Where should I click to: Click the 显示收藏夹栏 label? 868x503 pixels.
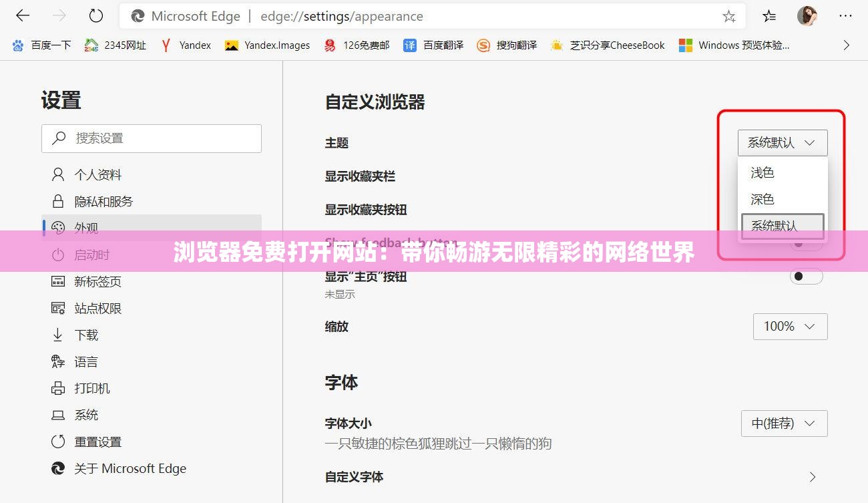pyautogui.click(x=361, y=176)
